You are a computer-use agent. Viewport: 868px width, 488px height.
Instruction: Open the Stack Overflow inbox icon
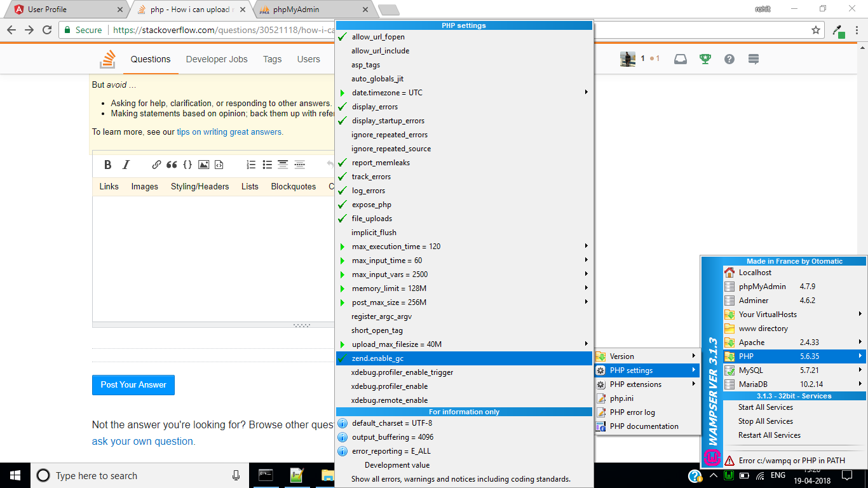(681, 59)
